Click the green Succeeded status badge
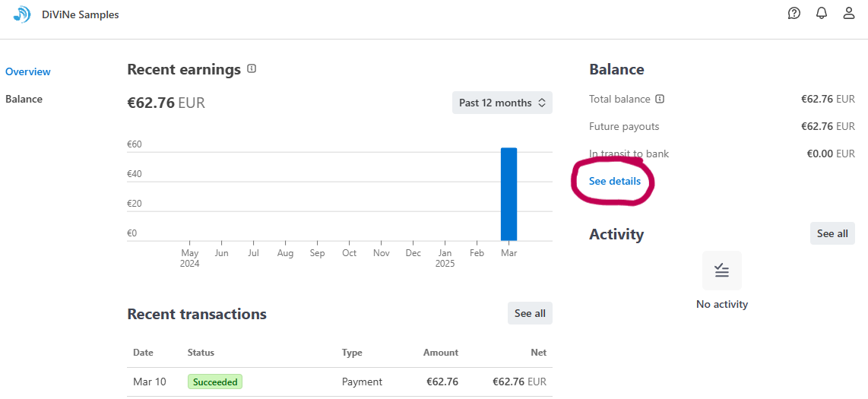This screenshot has width=868, height=399. 215,382
